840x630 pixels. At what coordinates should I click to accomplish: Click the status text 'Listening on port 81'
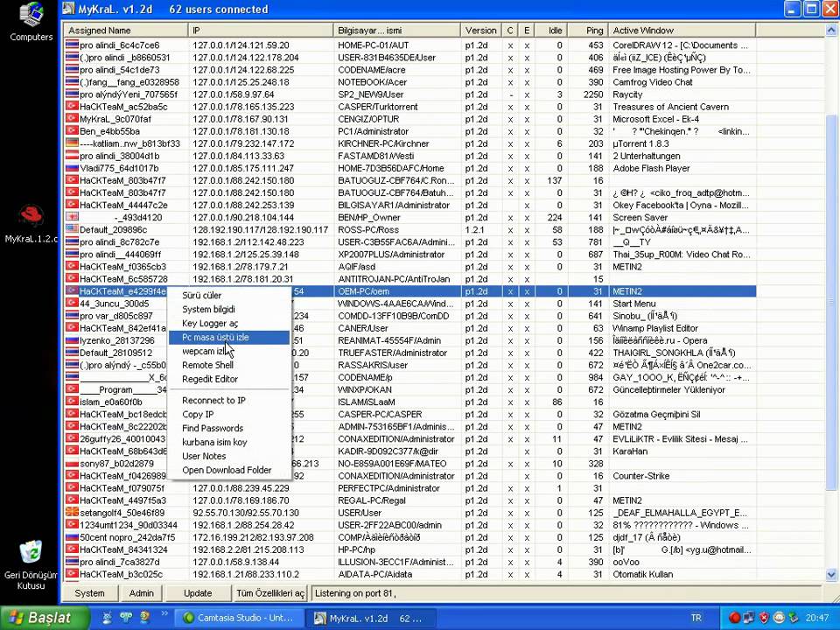click(x=356, y=593)
